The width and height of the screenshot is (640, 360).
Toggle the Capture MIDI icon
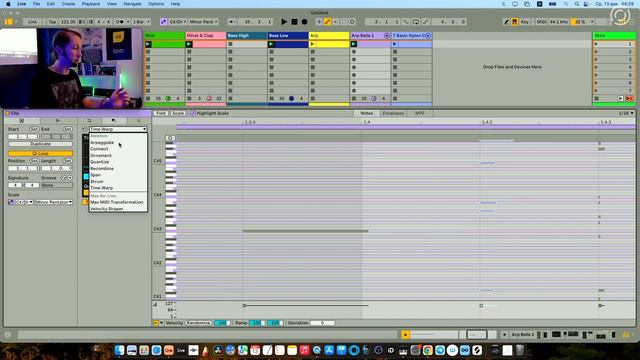(x=344, y=22)
